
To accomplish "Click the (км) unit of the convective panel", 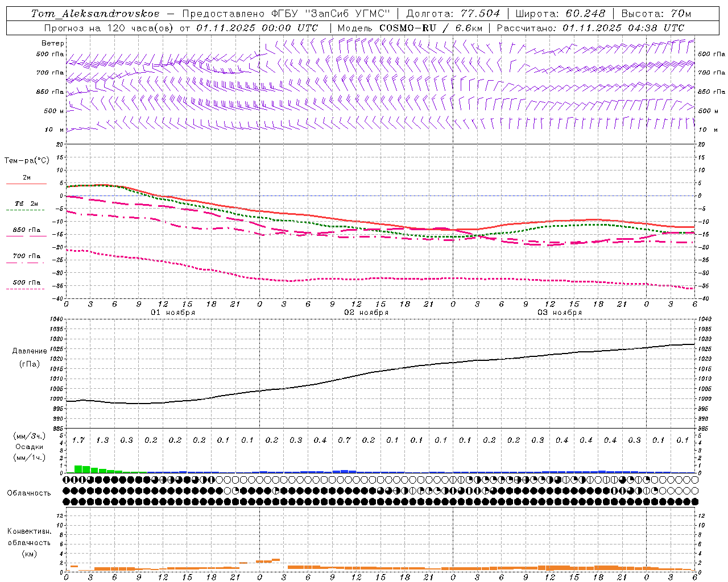I will click(30, 554).
